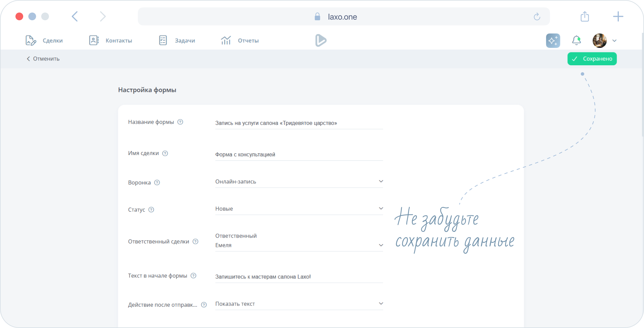
Task: Show the help tooltip for Воронка
Action: (x=157, y=183)
